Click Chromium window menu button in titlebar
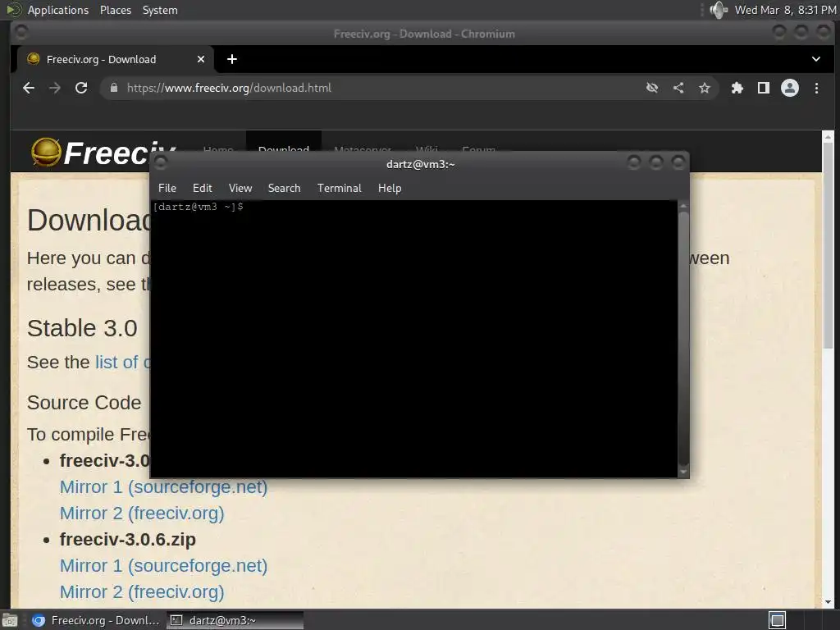 21,33
